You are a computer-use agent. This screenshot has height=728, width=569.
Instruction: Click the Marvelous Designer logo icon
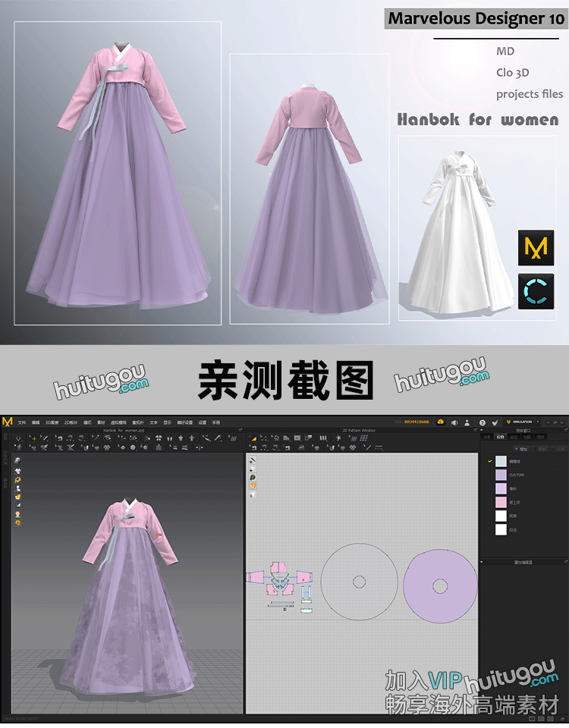[8, 422]
